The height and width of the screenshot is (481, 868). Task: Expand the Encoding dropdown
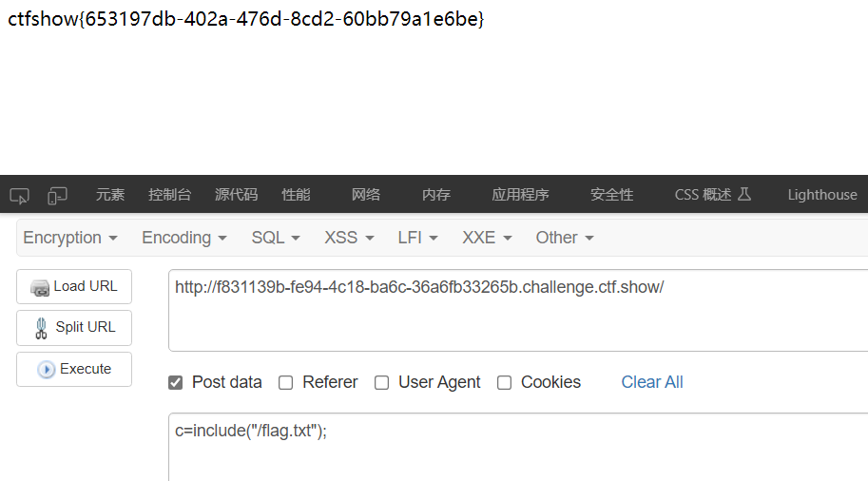[x=184, y=238]
